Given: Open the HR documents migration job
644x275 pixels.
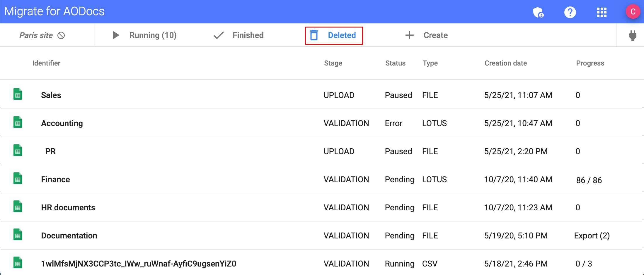Looking at the screenshot, I should point(68,207).
